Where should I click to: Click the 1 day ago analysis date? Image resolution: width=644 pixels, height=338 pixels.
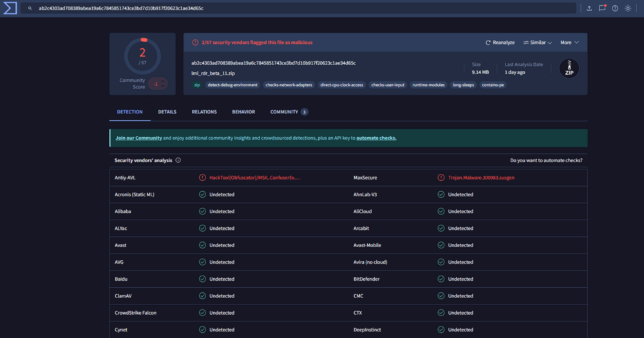515,72
